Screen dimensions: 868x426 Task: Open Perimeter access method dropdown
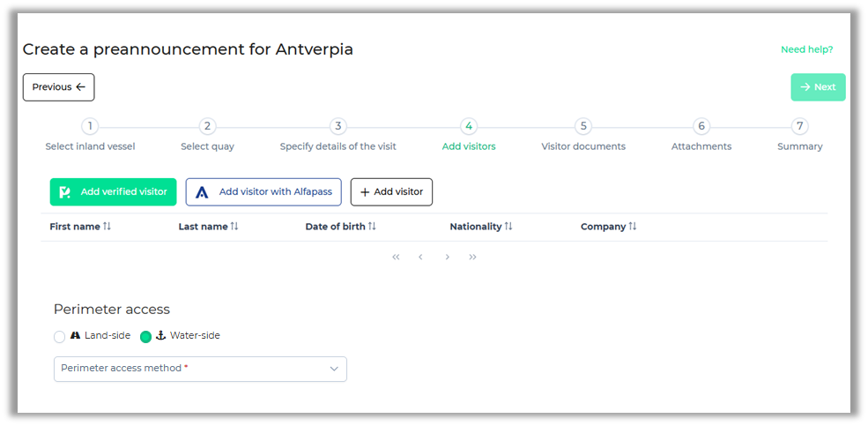click(200, 369)
